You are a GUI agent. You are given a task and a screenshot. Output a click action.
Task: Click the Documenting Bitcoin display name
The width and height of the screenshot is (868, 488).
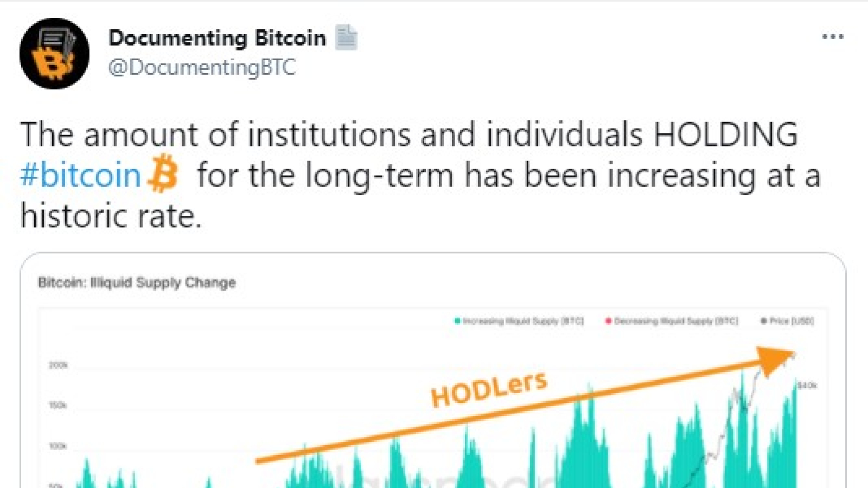tap(217, 38)
